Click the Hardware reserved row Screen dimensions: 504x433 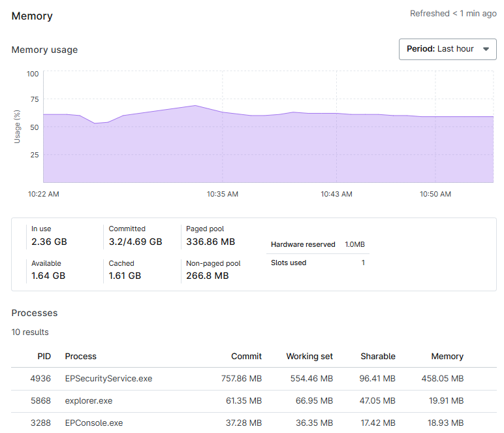317,244
